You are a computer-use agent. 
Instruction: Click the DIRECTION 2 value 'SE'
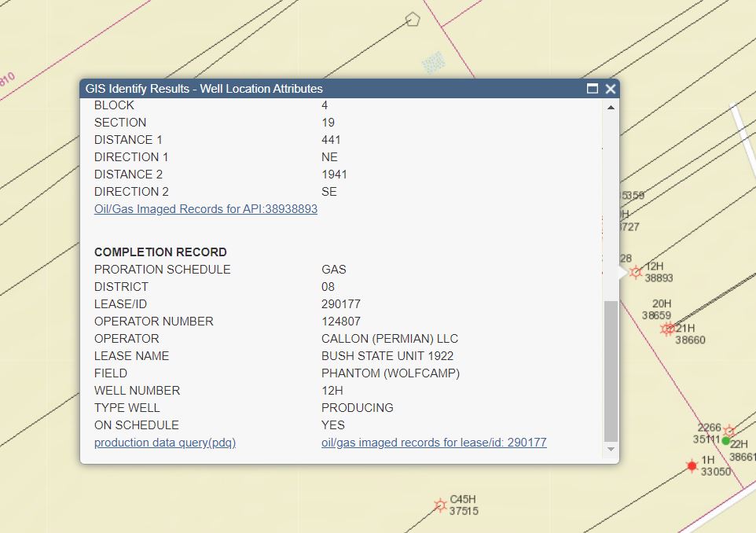click(328, 192)
